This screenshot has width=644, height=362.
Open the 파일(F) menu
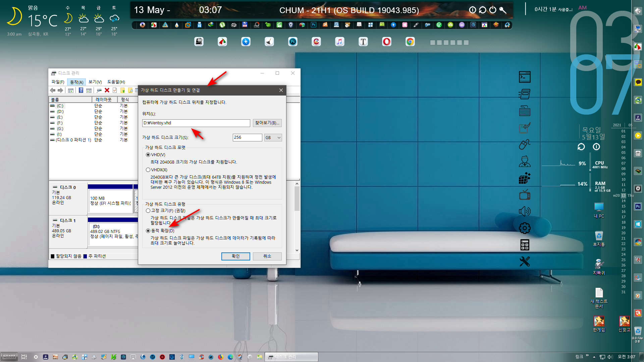pyautogui.click(x=58, y=82)
